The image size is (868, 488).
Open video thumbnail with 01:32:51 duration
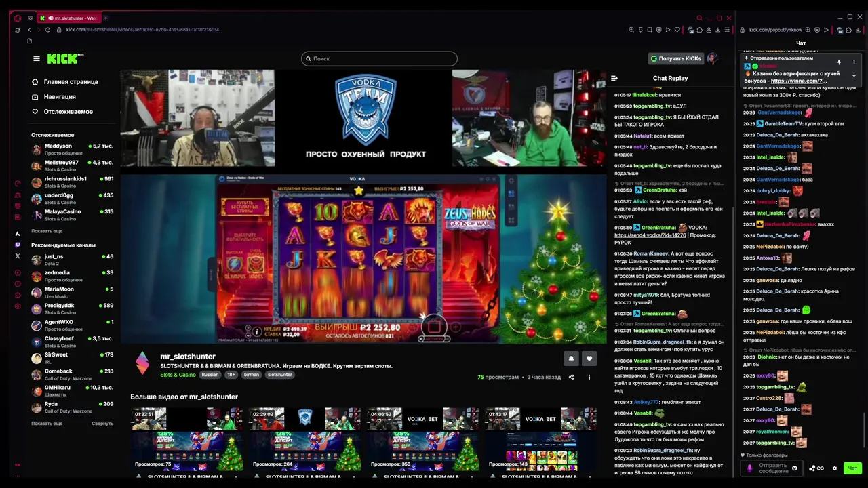coord(186,439)
